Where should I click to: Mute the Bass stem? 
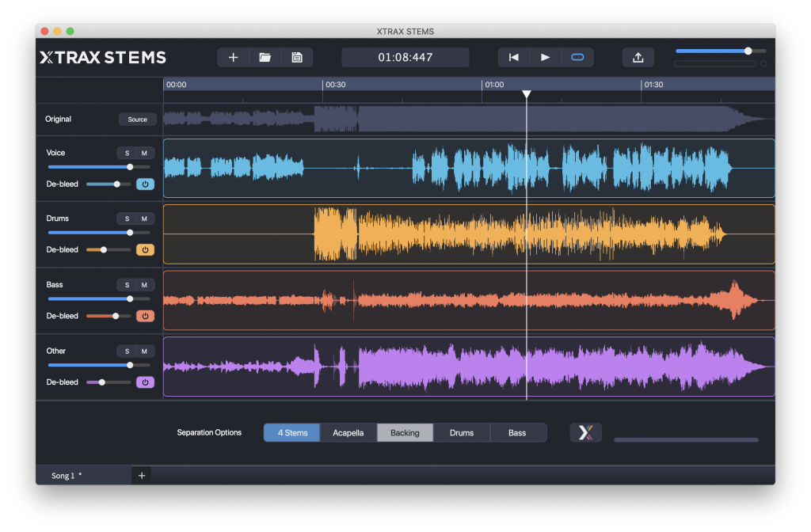[144, 285]
